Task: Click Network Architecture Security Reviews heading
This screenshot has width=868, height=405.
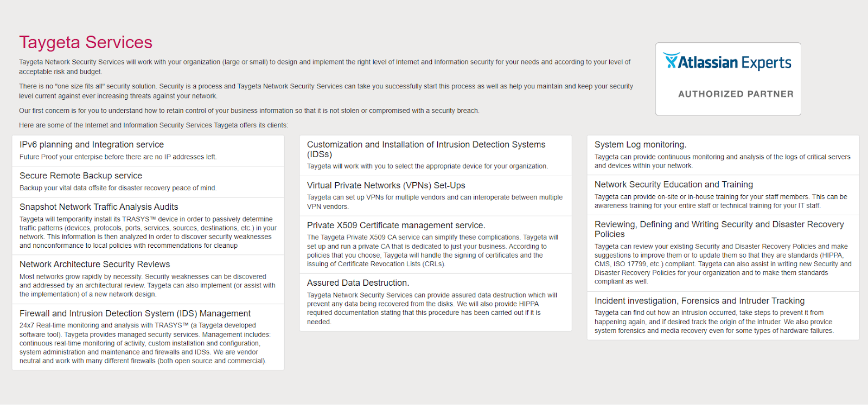Action: (x=95, y=265)
